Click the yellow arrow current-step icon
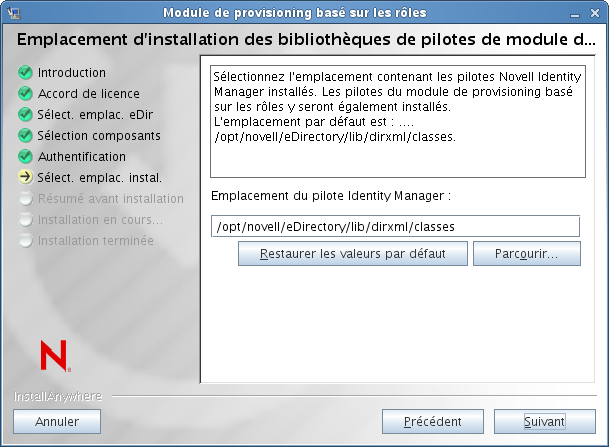The image size is (609, 447). [x=25, y=178]
